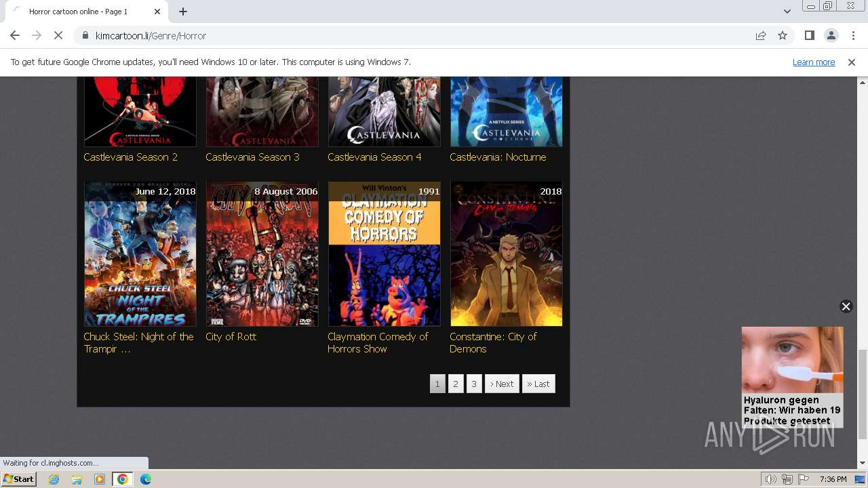
Task: Open the Windows Start menu
Action: [x=18, y=479]
